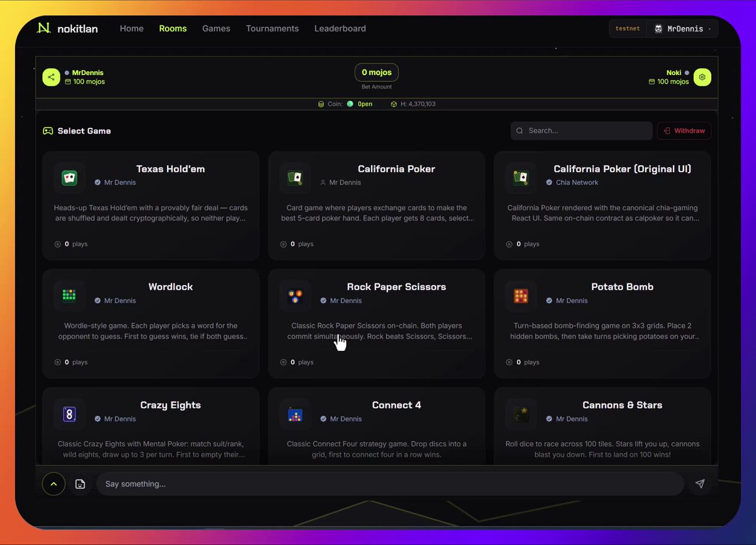Click the MrDennis avatar in the header
The width and height of the screenshot is (756, 545).
(658, 29)
